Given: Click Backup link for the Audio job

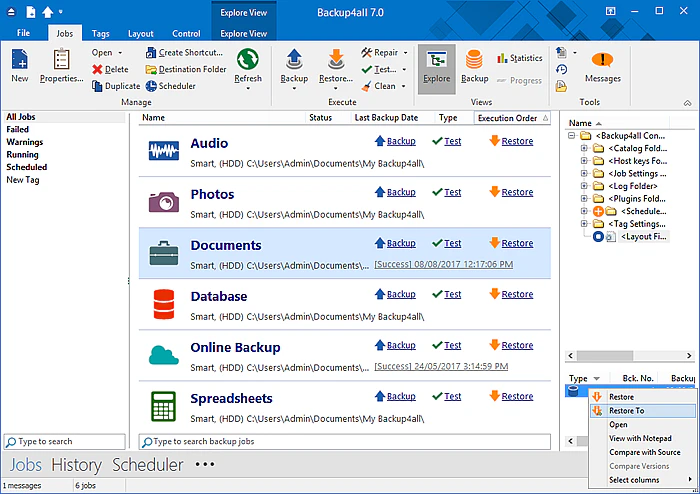Looking at the screenshot, I should pyautogui.click(x=400, y=141).
